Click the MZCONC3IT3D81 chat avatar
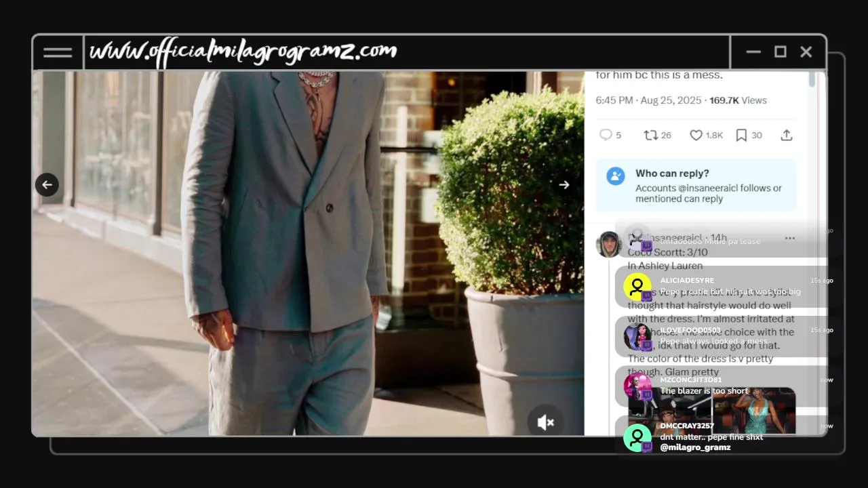The height and width of the screenshot is (488, 868). click(637, 386)
